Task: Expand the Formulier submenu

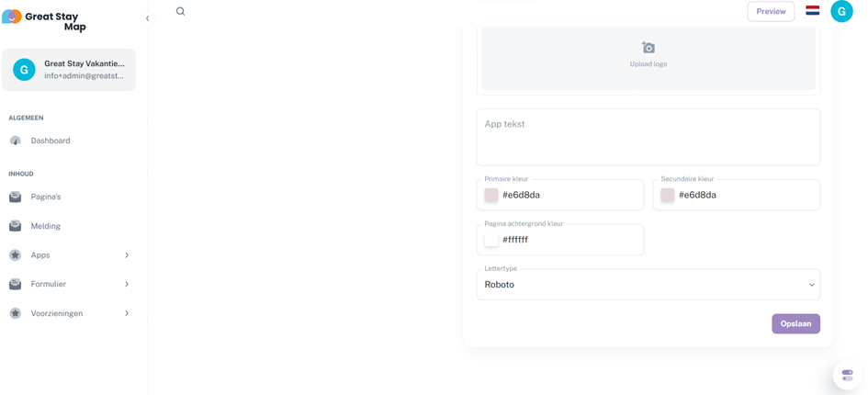Action: 127,284
